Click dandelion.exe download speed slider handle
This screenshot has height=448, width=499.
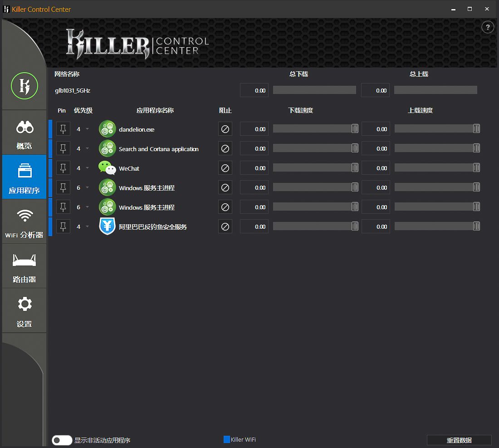coord(355,128)
